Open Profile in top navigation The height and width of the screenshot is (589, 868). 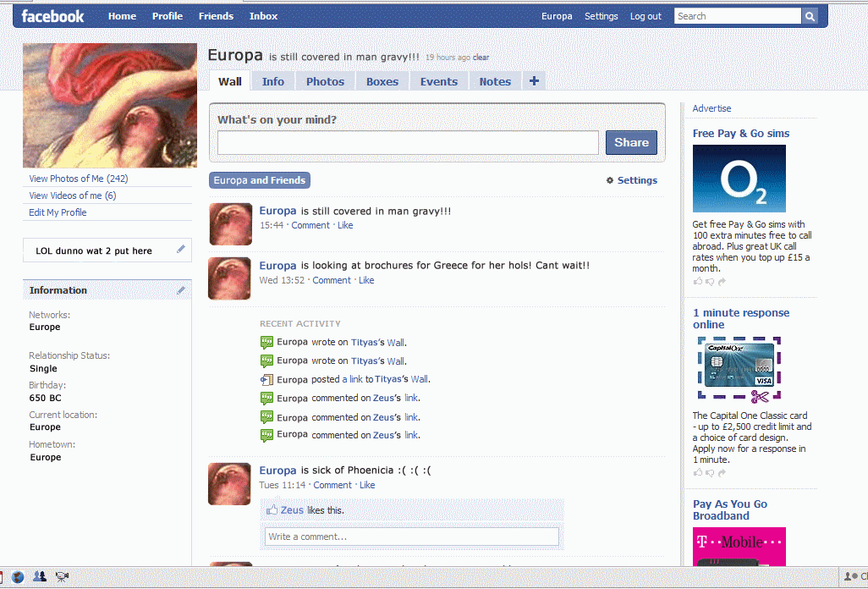tap(168, 17)
